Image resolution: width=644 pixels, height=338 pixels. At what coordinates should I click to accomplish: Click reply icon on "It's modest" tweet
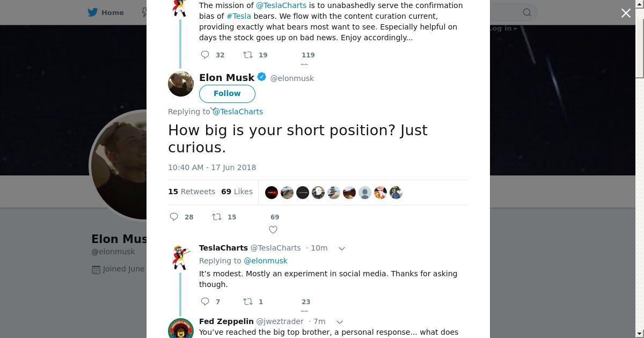(205, 302)
